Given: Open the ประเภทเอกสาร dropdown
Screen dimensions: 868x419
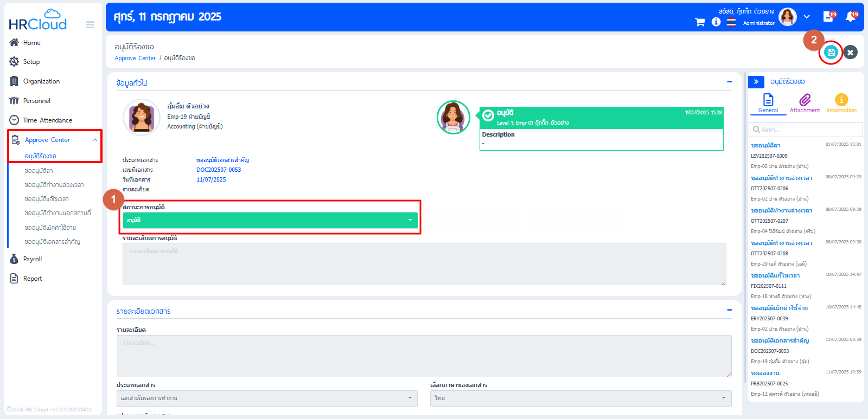Looking at the screenshot, I should [x=266, y=398].
